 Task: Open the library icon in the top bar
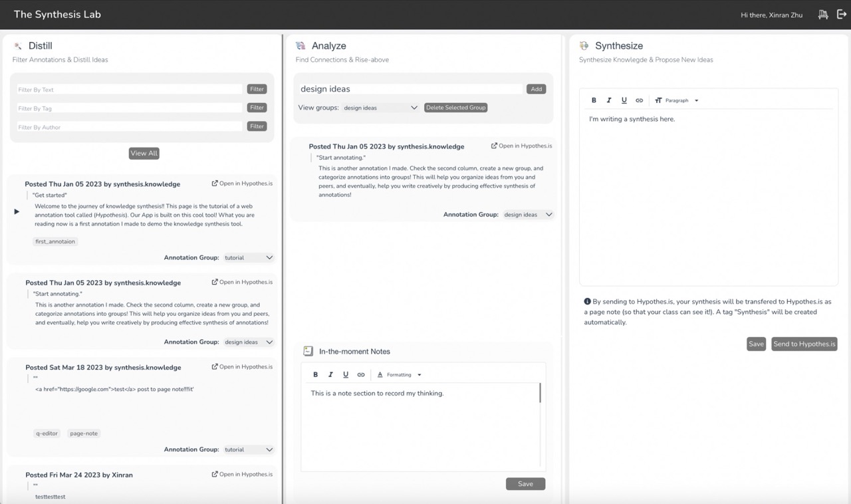822,14
